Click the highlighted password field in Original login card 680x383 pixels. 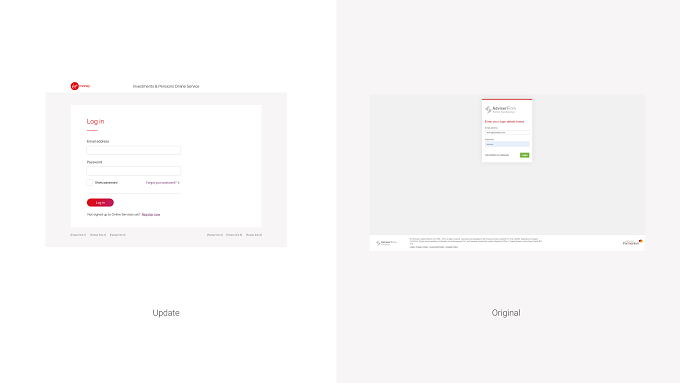click(507, 144)
